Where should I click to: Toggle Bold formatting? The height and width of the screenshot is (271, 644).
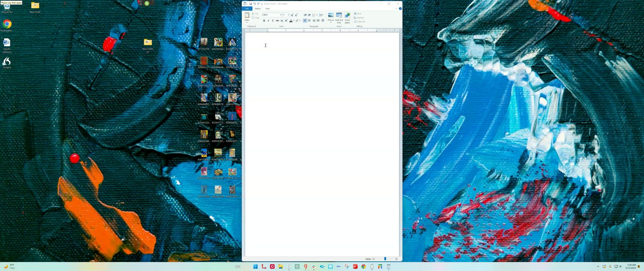point(264,20)
